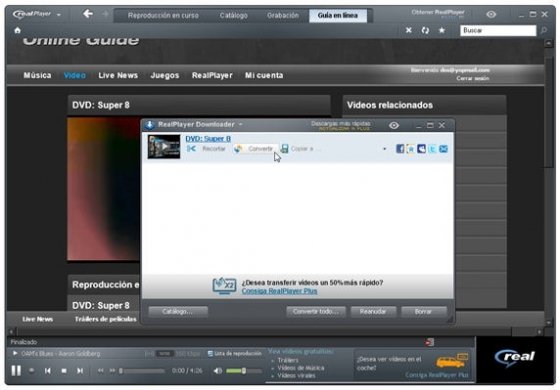The image size is (560, 390).
Task: Skip to previous track
Action: (x=48, y=371)
